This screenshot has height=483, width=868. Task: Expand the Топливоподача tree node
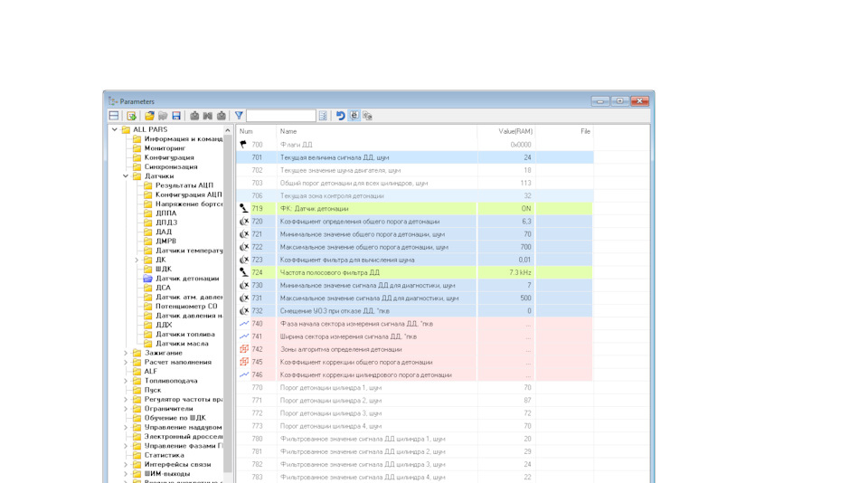pos(126,381)
